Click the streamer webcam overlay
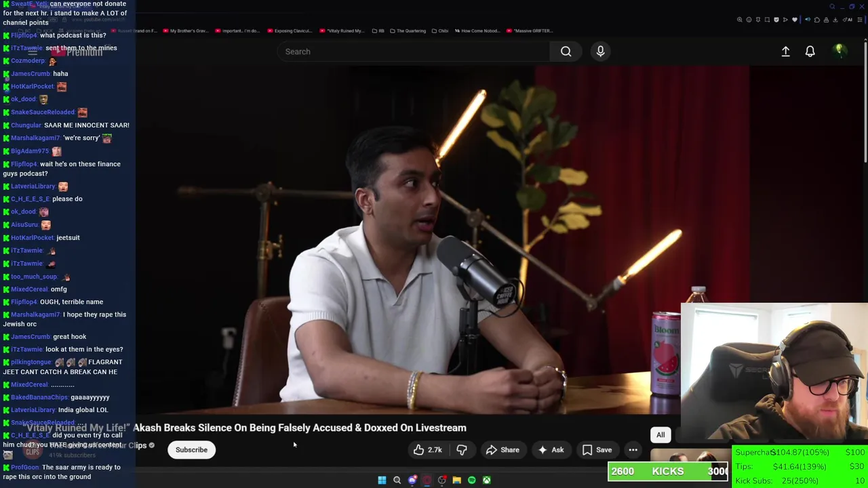The image size is (868, 488). point(774,373)
